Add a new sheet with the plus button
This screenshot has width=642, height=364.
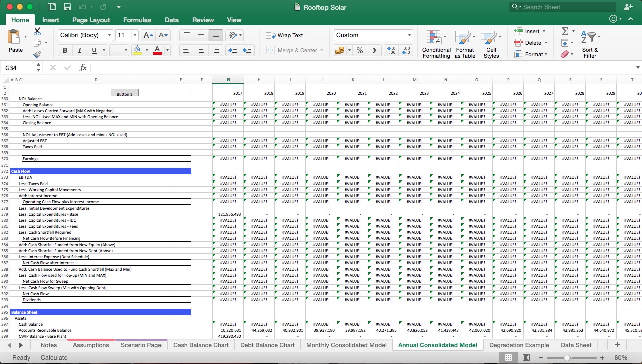(617, 345)
